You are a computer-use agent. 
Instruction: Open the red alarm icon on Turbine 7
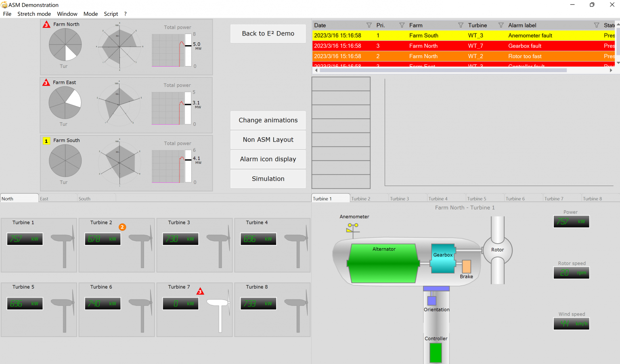click(200, 291)
